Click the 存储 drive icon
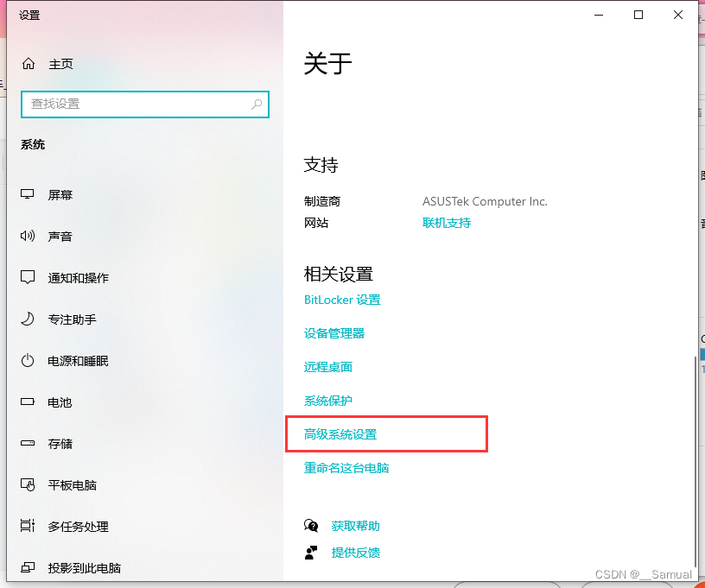The height and width of the screenshot is (588, 705). [x=28, y=443]
